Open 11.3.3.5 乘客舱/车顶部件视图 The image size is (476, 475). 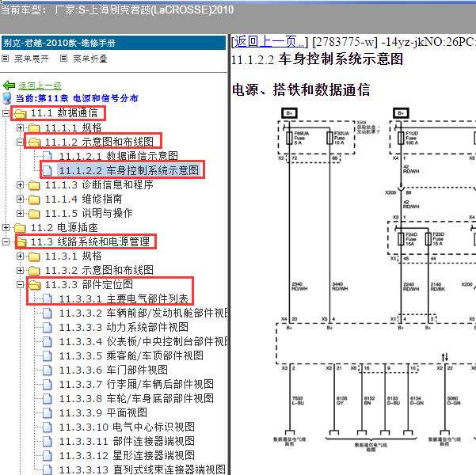point(131,356)
